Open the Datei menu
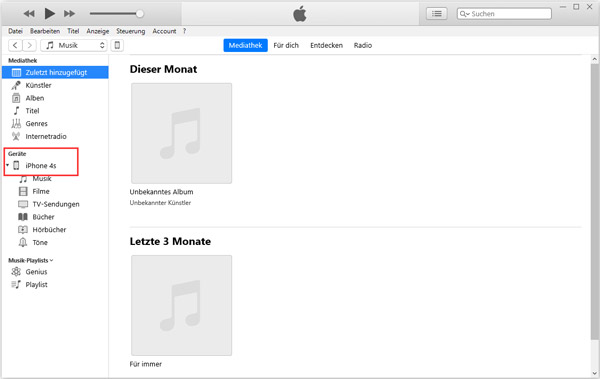The width and height of the screenshot is (600, 379). point(15,31)
